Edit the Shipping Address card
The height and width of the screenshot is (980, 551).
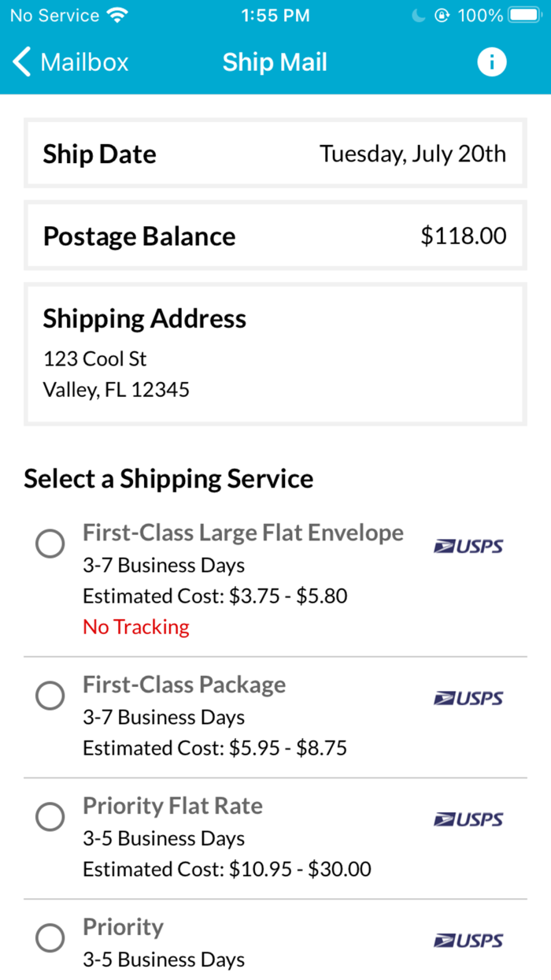point(275,354)
